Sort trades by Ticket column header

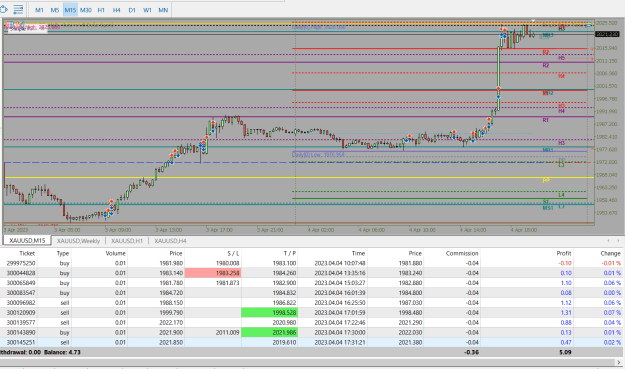(x=27, y=253)
